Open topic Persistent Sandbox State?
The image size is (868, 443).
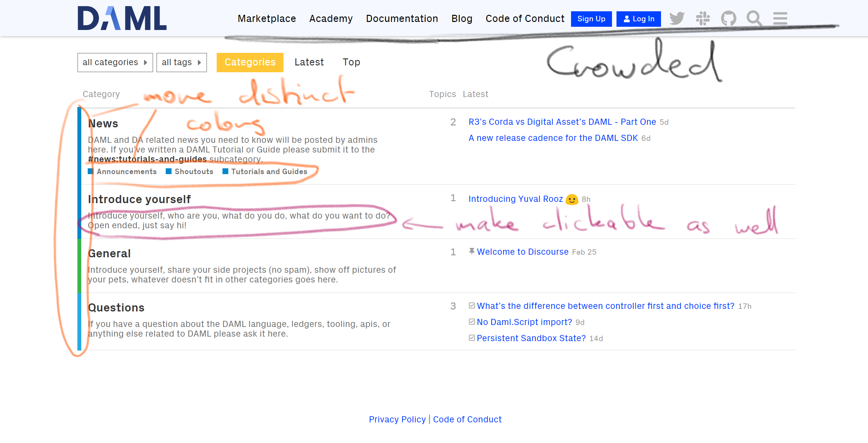pos(531,338)
